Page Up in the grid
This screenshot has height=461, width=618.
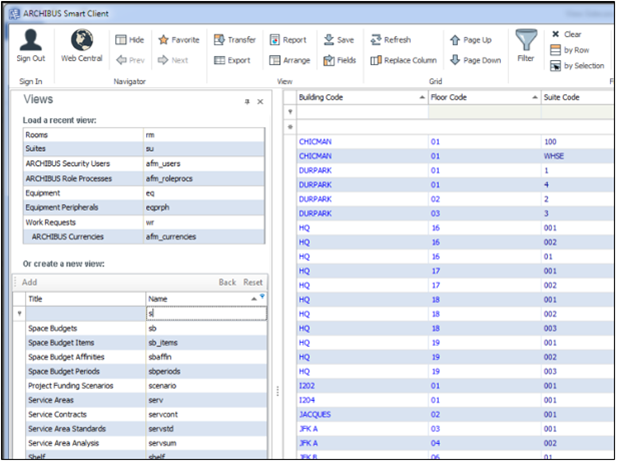[x=471, y=40]
